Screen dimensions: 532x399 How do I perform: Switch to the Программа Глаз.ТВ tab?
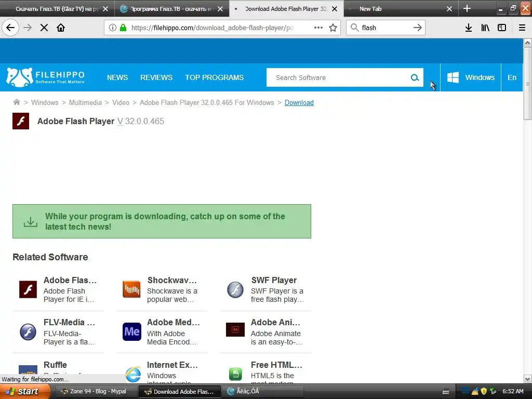[x=171, y=9]
